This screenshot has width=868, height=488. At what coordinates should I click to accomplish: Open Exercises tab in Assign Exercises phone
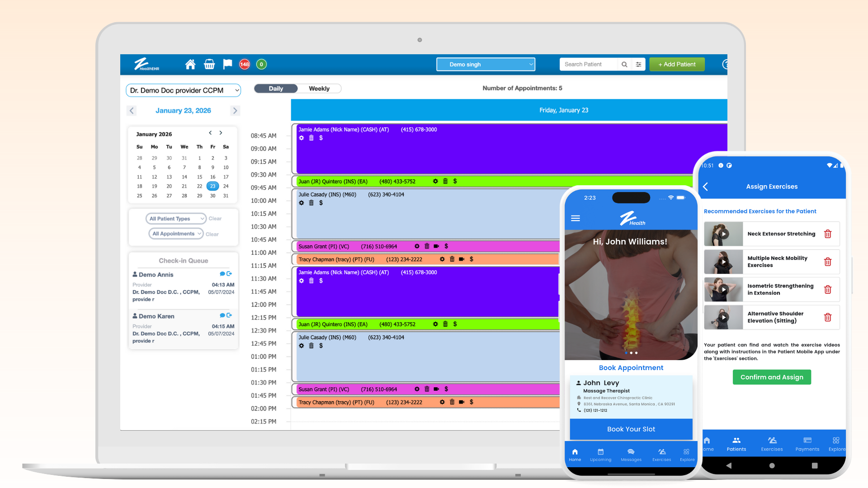click(x=772, y=444)
